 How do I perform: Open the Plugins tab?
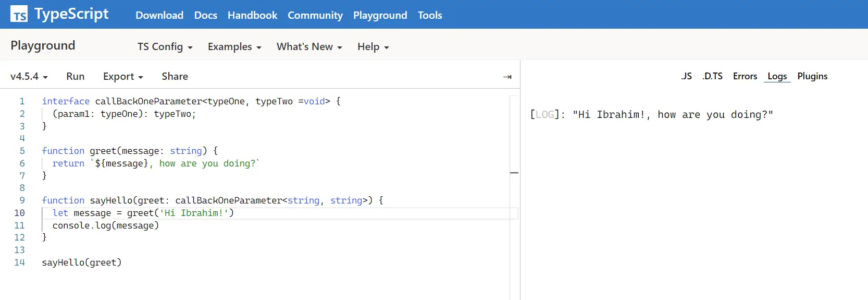(x=812, y=76)
